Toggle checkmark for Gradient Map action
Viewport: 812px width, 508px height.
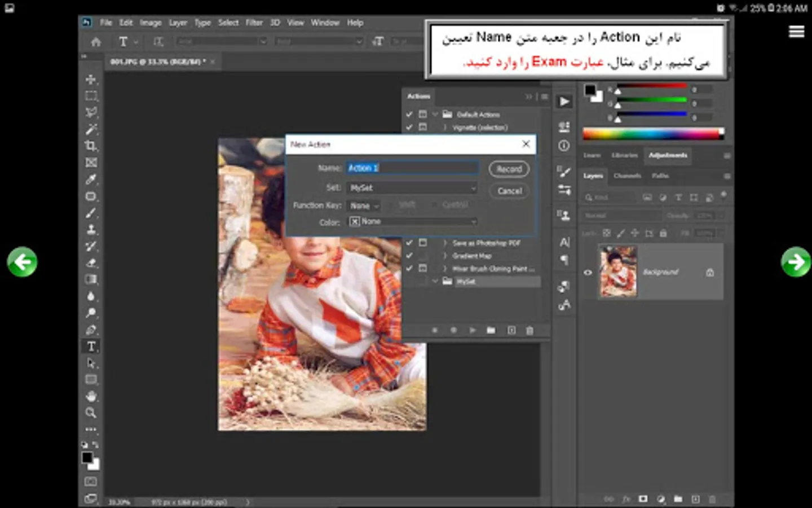409,256
